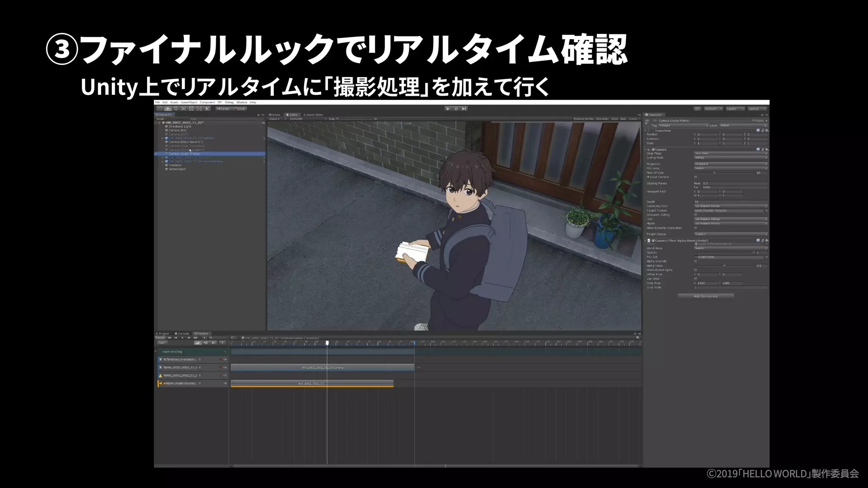Open the custom editor tools icon

[x=207, y=109]
